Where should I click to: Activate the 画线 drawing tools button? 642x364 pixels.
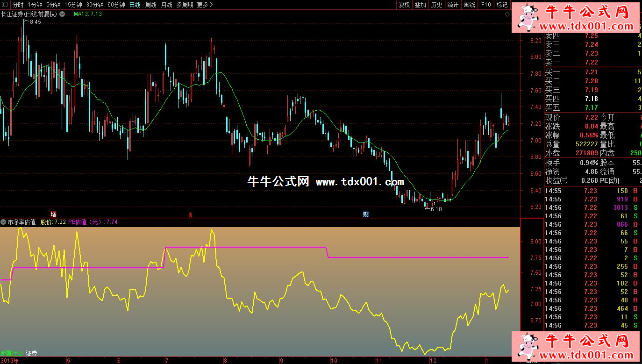pyautogui.click(x=469, y=5)
